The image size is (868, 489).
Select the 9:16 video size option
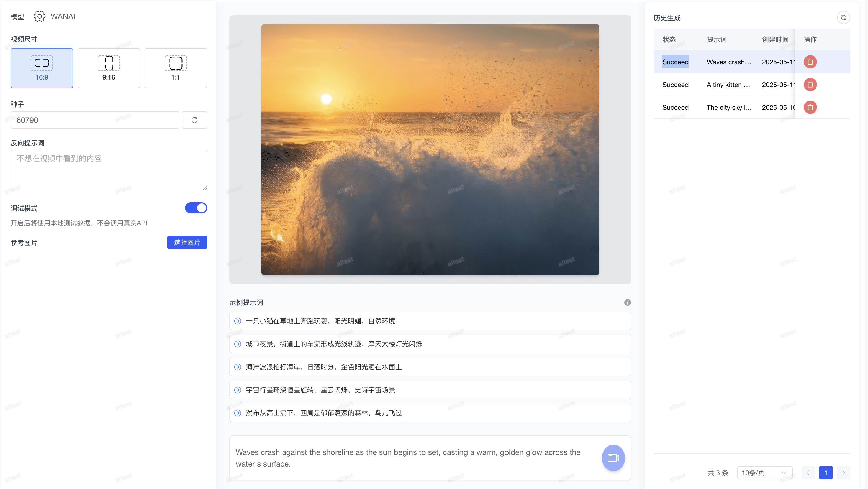[x=109, y=68]
